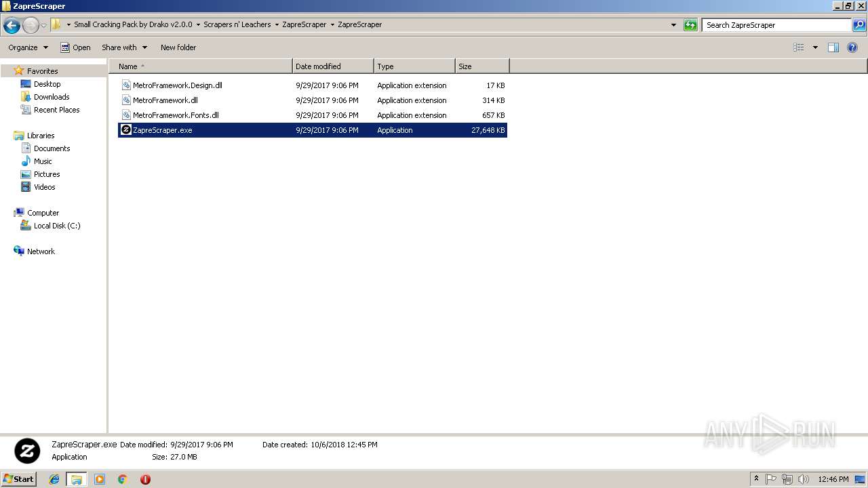Toggle the preview pane icon
Viewport: 868px width, 488px height.
[x=833, y=47]
